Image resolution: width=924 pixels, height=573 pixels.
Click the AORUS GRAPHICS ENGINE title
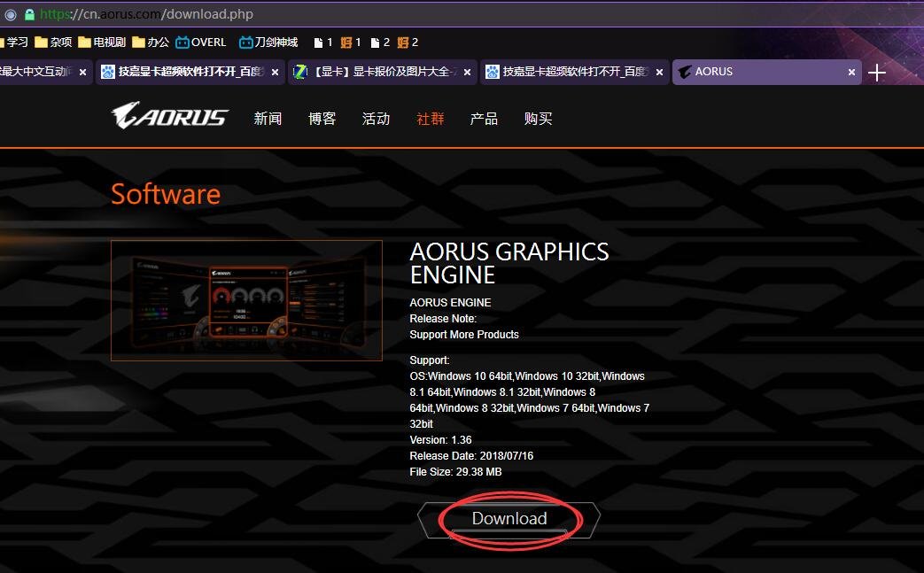[509, 263]
